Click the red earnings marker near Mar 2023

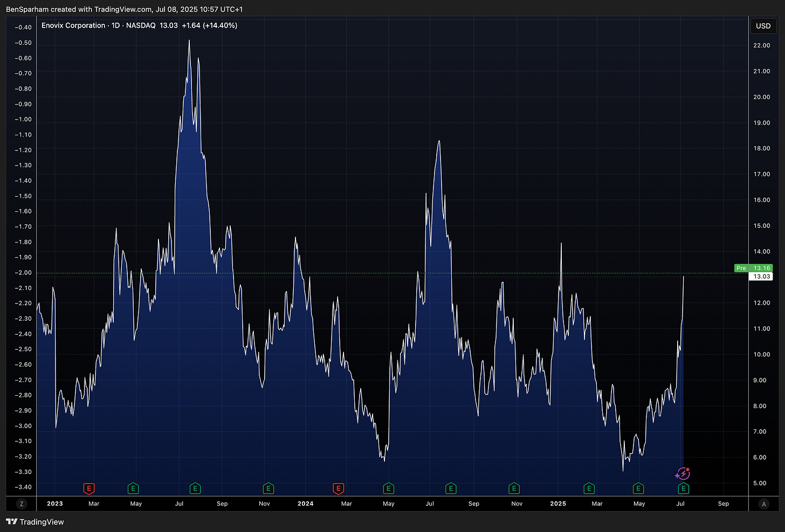point(89,489)
